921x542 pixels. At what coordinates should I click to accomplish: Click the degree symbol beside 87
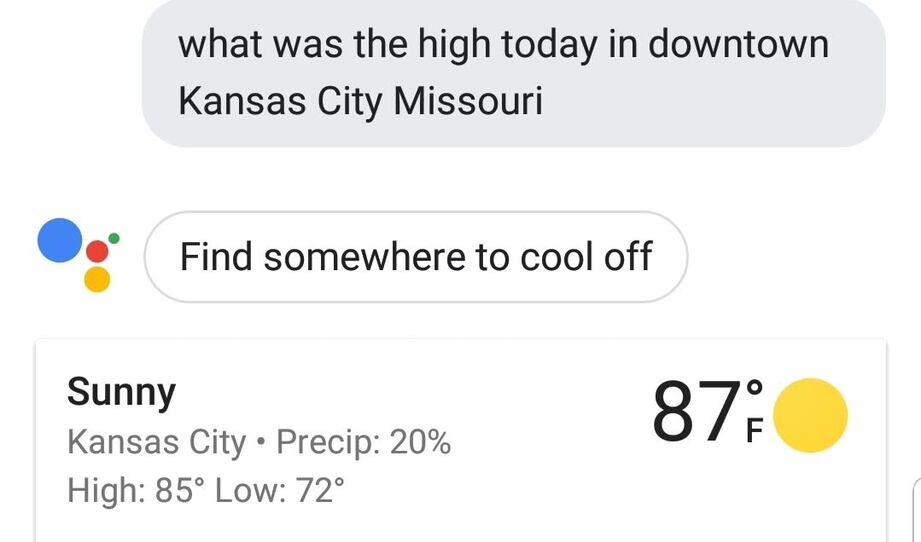[754, 388]
